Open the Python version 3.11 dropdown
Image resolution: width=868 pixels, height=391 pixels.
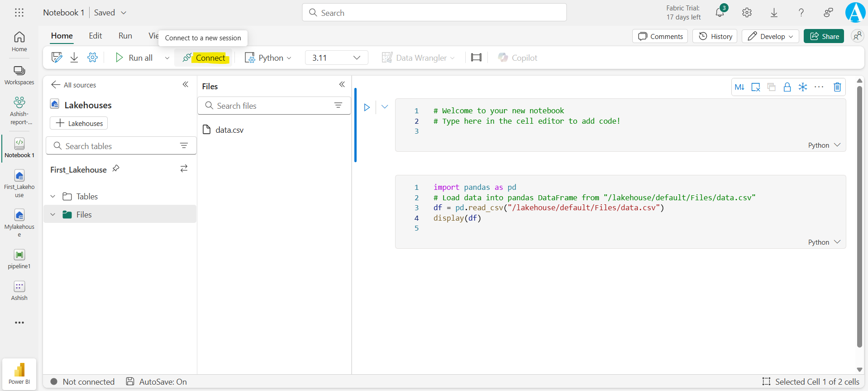point(336,58)
